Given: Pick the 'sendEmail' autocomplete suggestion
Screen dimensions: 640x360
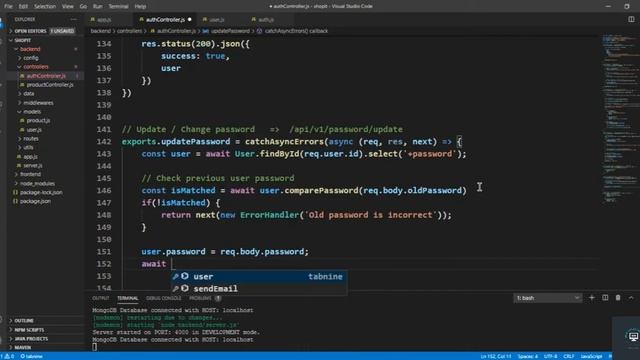Looking at the screenshot, I should click(x=259, y=289).
